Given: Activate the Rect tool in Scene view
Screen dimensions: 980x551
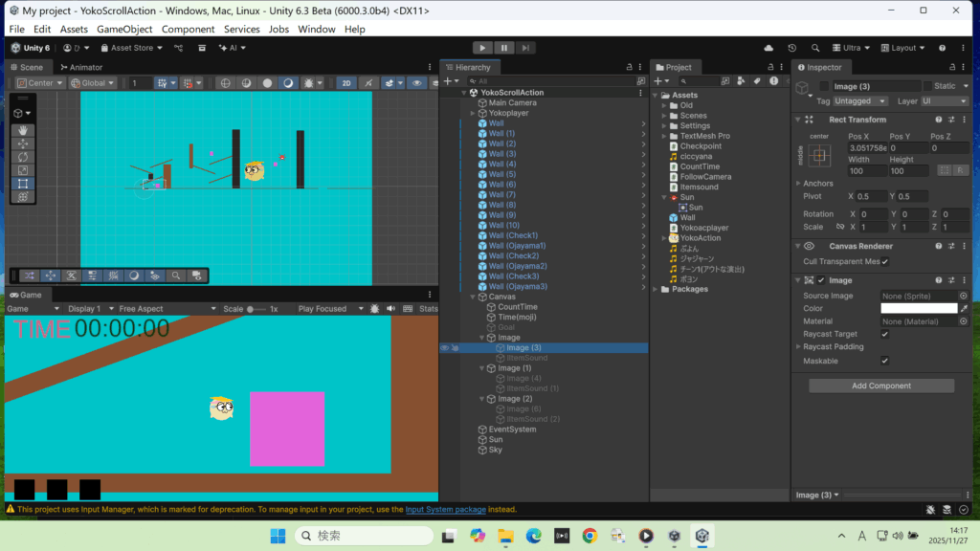Looking at the screenshot, I should (23, 184).
